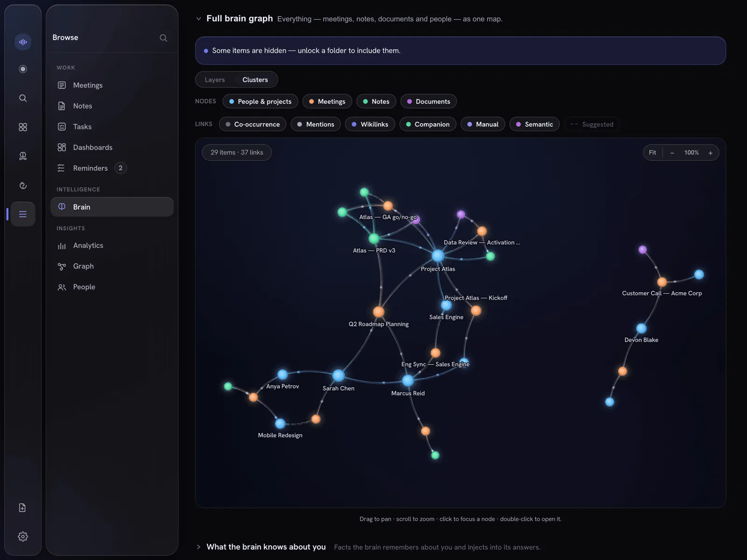Focus the Sarah Chen graph node
Screen dimensions: 747x560
(338, 375)
